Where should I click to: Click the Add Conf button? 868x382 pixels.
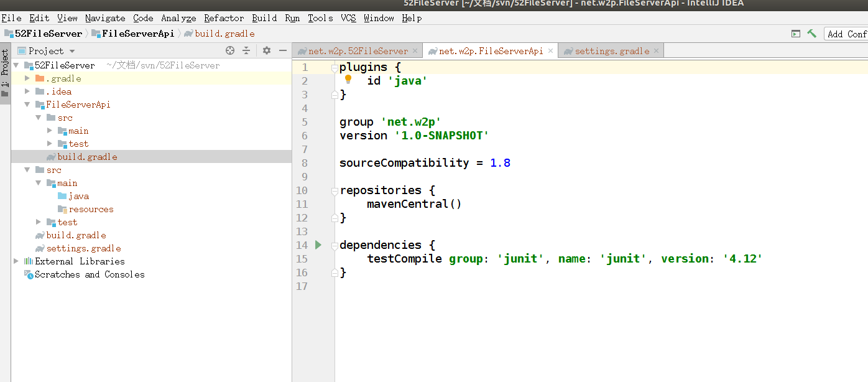846,34
